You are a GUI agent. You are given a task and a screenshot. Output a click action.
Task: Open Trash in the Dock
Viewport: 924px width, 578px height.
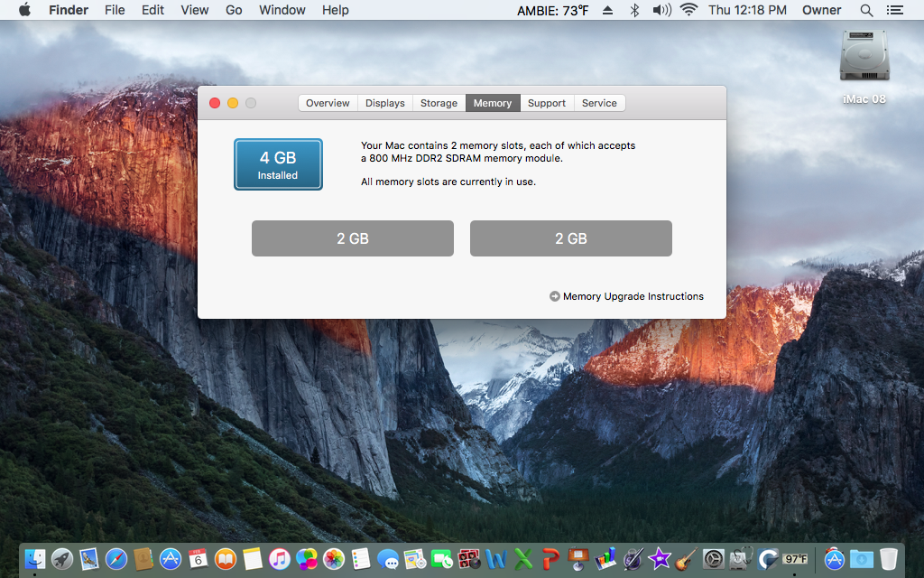coord(888,558)
